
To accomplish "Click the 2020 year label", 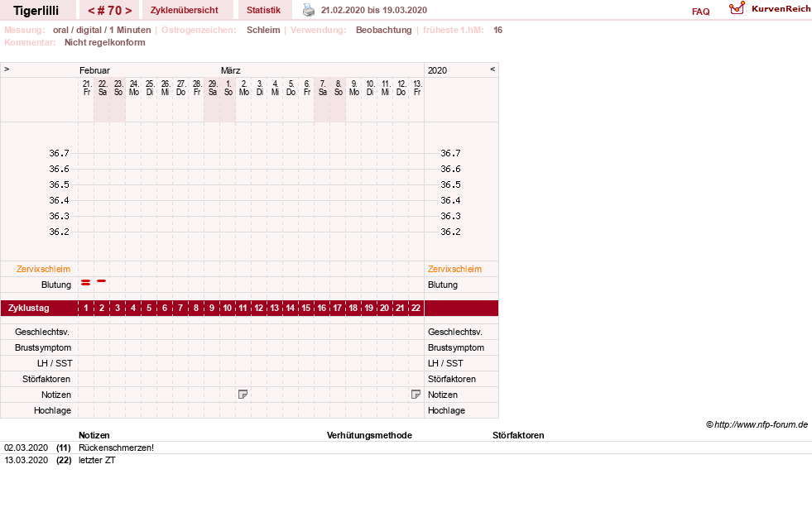I will point(437,70).
